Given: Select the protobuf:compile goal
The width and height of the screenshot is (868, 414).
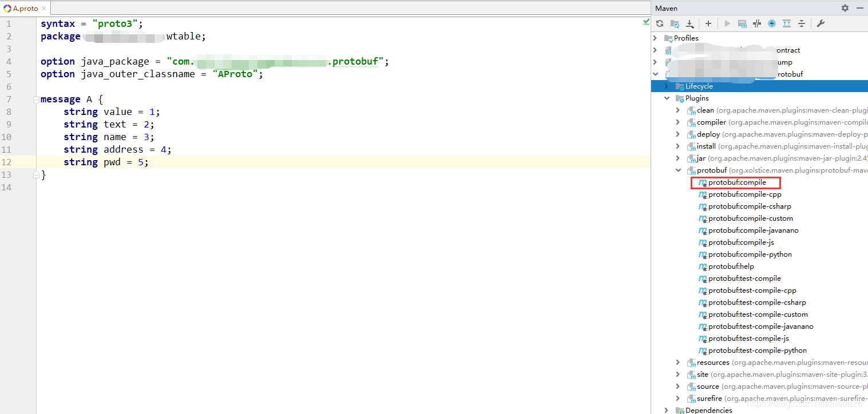Looking at the screenshot, I should point(737,182).
